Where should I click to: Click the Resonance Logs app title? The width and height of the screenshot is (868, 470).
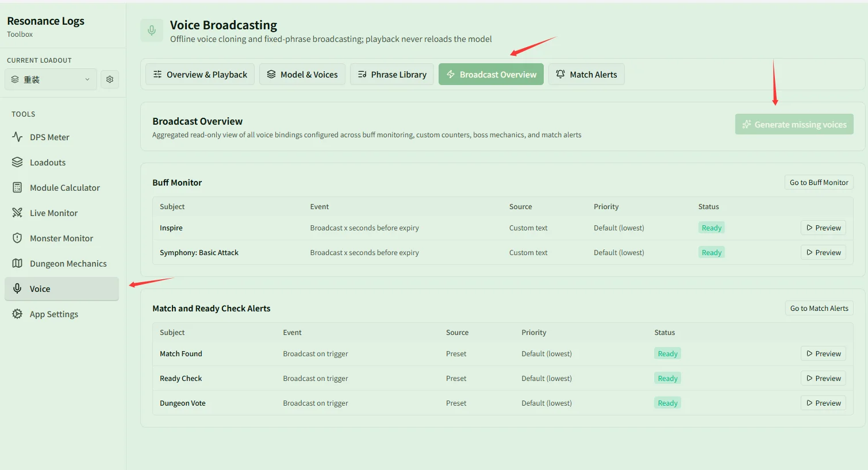[x=45, y=21]
